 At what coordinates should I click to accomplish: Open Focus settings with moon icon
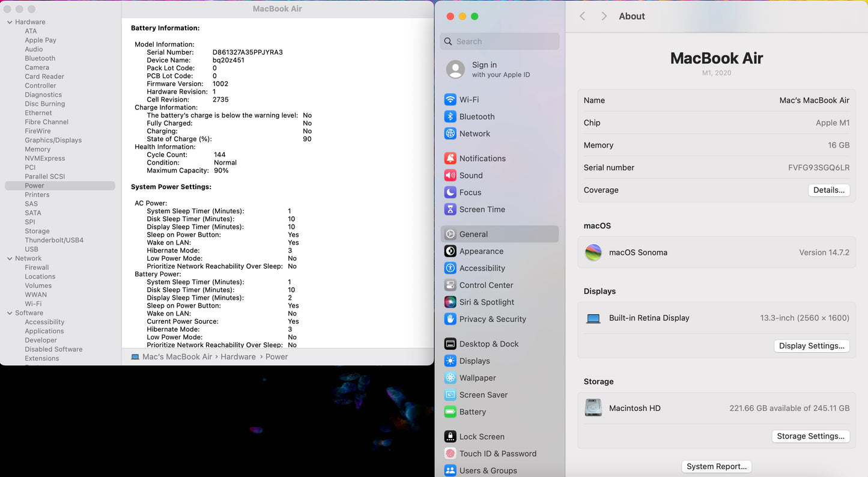click(450, 192)
